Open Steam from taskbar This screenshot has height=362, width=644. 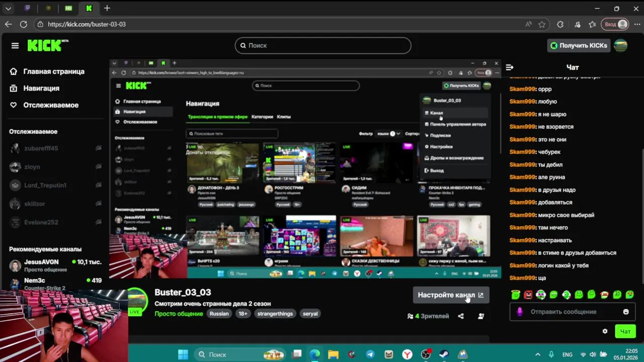click(444, 354)
